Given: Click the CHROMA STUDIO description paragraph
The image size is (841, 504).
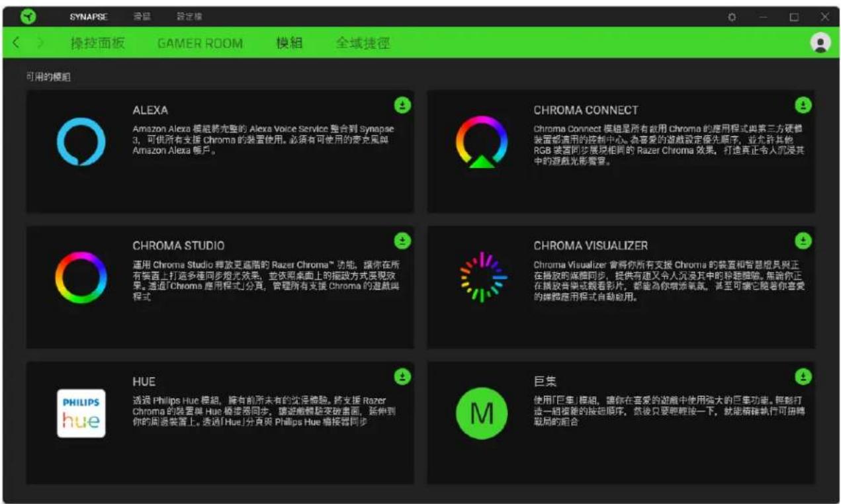Looking at the screenshot, I should click(x=266, y=281).
